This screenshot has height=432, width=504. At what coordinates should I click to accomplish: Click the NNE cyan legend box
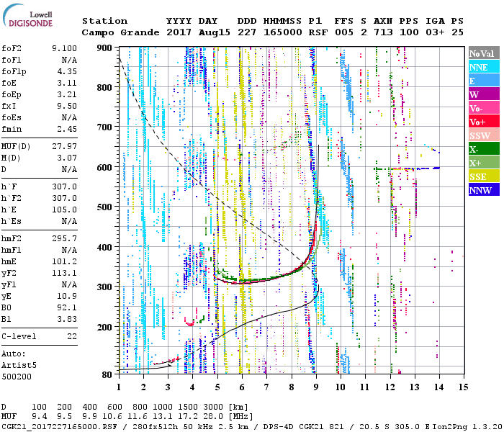[482, 67]
